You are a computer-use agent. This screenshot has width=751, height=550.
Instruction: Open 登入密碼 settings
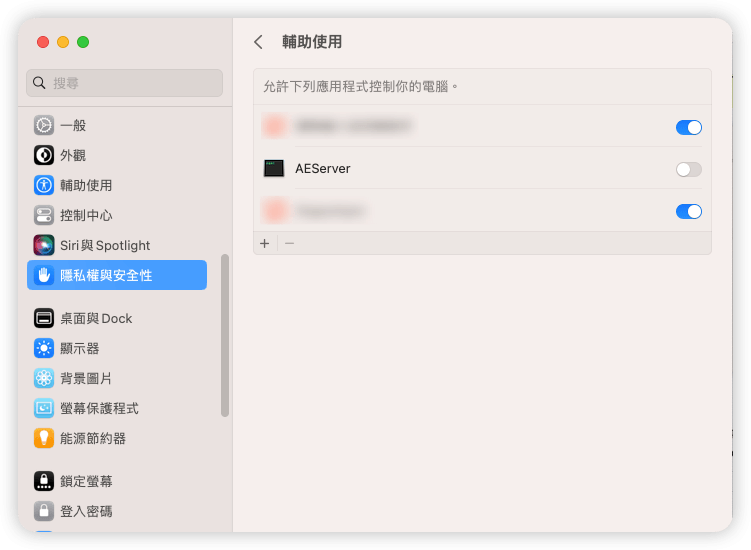(x=117, y=511)
